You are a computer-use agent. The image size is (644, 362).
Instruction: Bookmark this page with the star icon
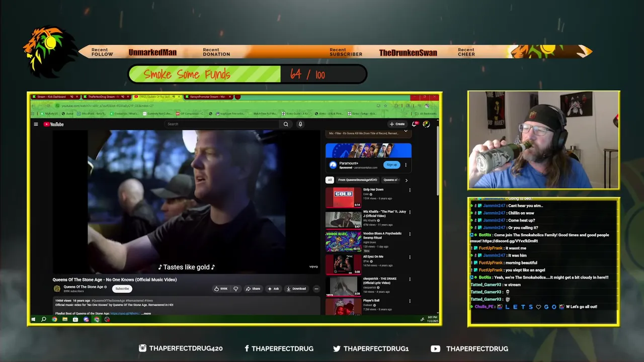[385, 106]
